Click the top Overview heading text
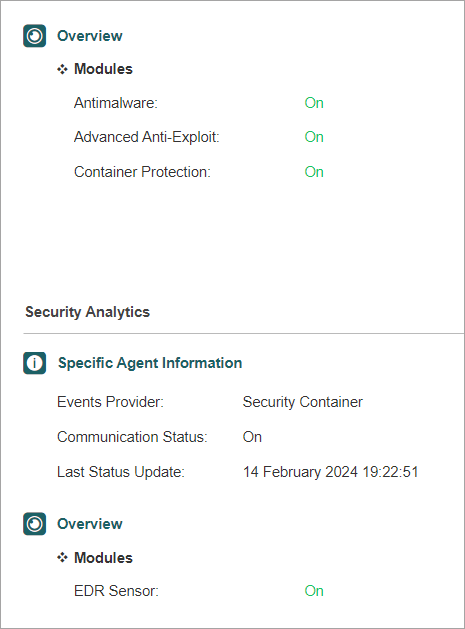This screenshot has height=629, width=465. pyautogui.click(x=89, y=36)
